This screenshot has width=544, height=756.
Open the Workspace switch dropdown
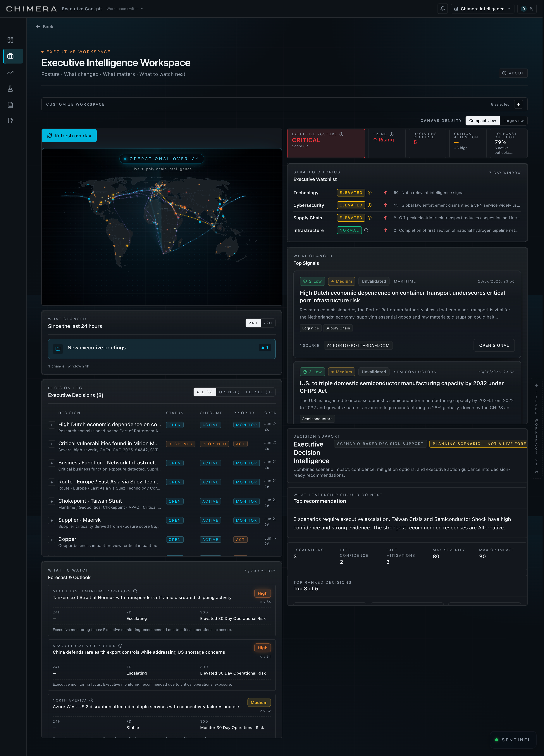click(125, 9)
